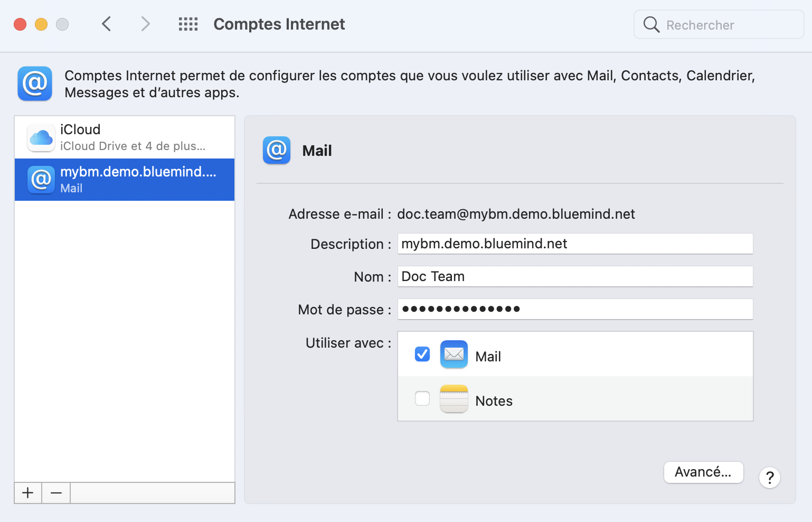Focus the Mot de passe field

coord(574,309)
